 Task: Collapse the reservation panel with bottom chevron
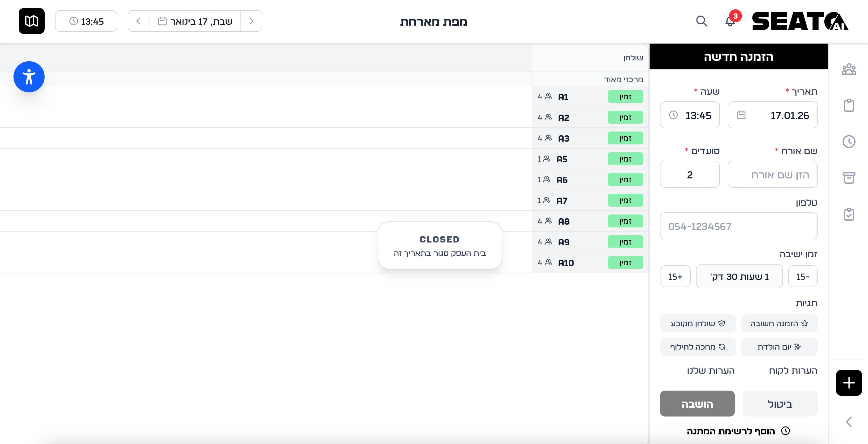coord(849,422)
